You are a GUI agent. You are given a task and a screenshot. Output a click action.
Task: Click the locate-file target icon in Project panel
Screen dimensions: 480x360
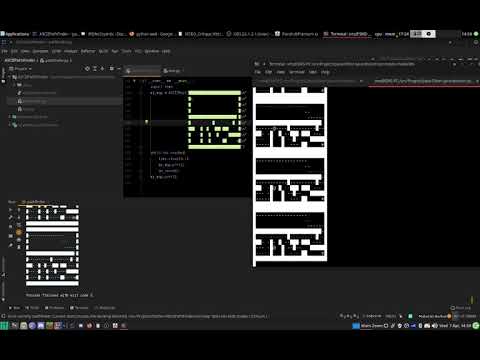click(87, 69)
